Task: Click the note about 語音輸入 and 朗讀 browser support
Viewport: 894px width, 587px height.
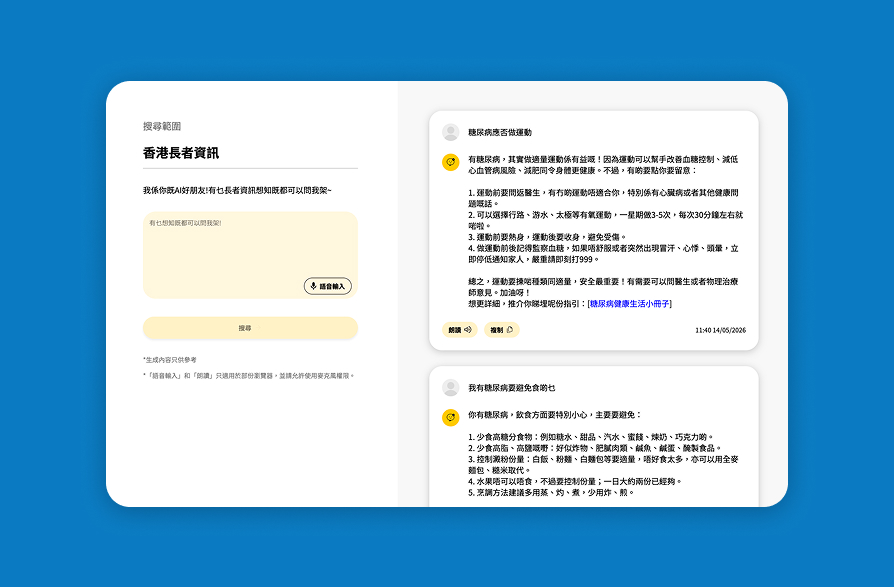Action: [249, 376]
